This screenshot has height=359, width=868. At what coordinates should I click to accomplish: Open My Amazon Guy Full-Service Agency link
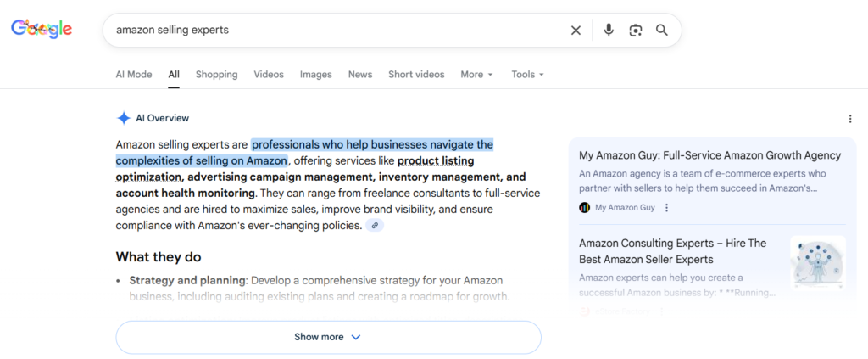pos(709,155)
